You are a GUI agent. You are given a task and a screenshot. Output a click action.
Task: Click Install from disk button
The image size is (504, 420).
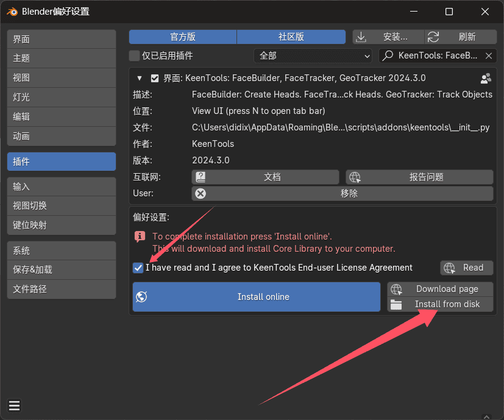tap(440, 304)
